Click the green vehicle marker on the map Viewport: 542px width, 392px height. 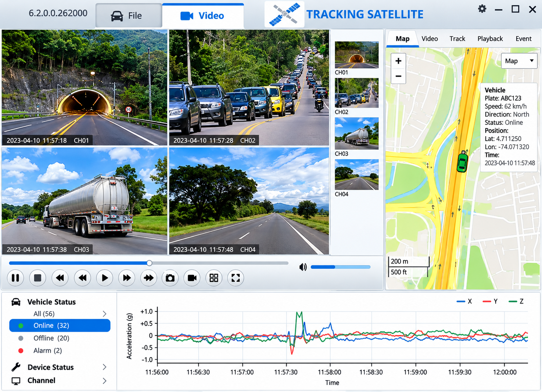462,162
